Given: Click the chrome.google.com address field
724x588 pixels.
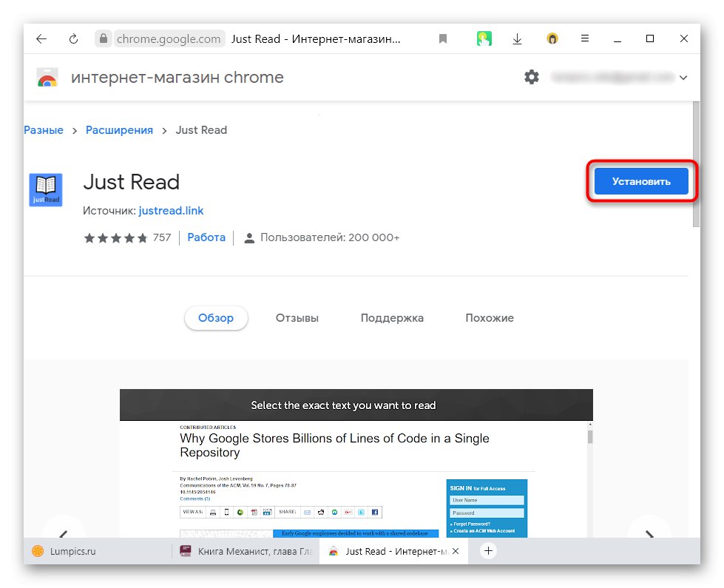Looking at the screenshot, I should click(169, 38).
